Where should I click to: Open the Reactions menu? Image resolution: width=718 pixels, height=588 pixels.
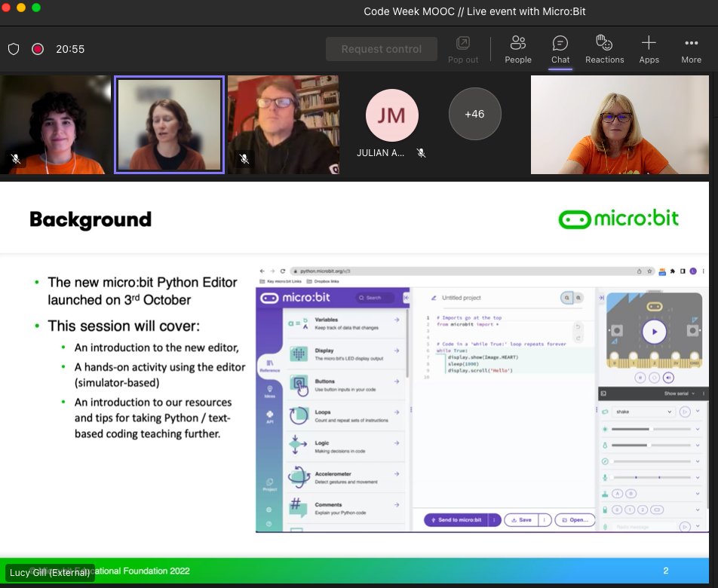point(604,50)
